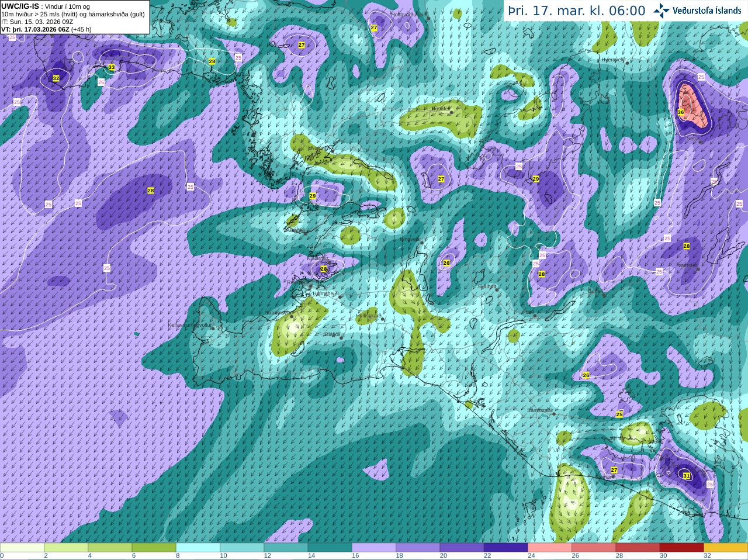Click the Vatnsfell station label
This screenshot has width=748, height=560.
(x=687, y=265)
